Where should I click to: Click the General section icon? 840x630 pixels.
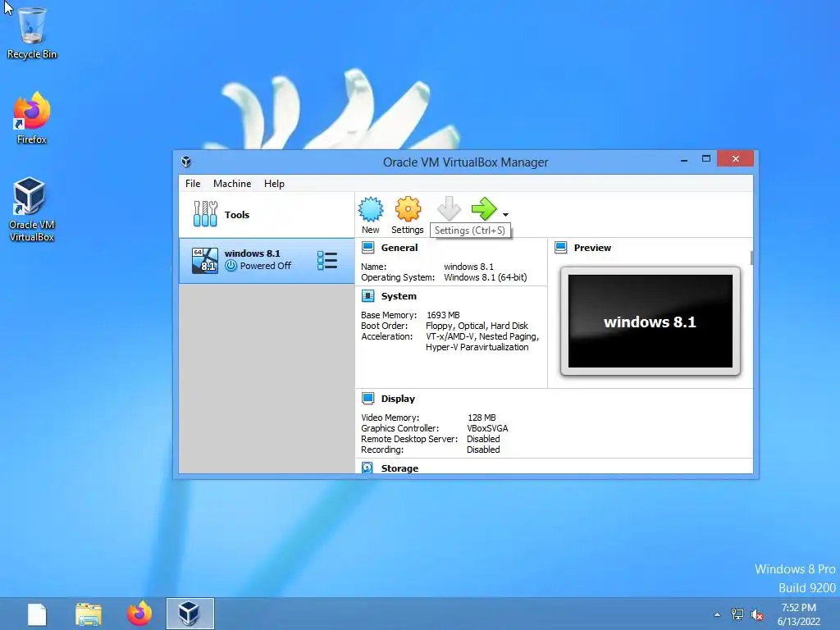[x=368, y=248]
